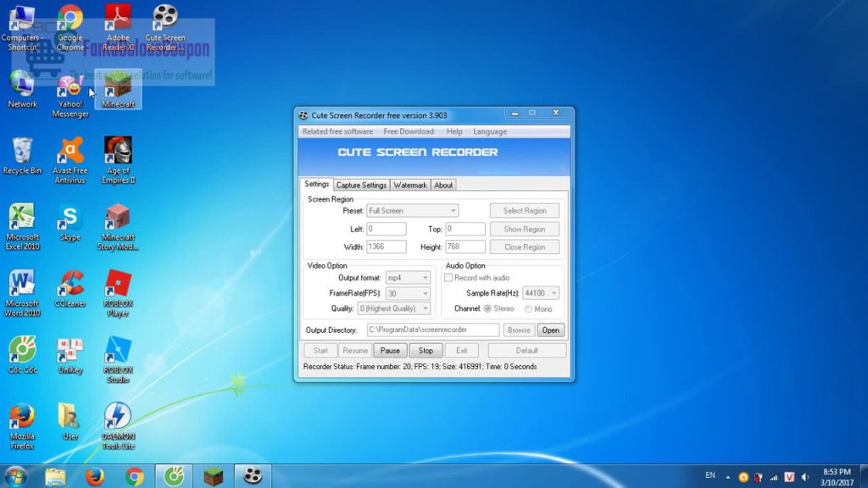Select ROBLOX Player desktop icon
Viewport: 868px width, 488px height.
[x=118, y=293]
